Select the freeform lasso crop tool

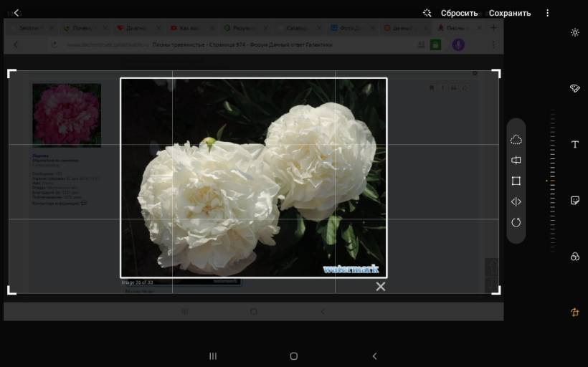click(x=516, y=139)
